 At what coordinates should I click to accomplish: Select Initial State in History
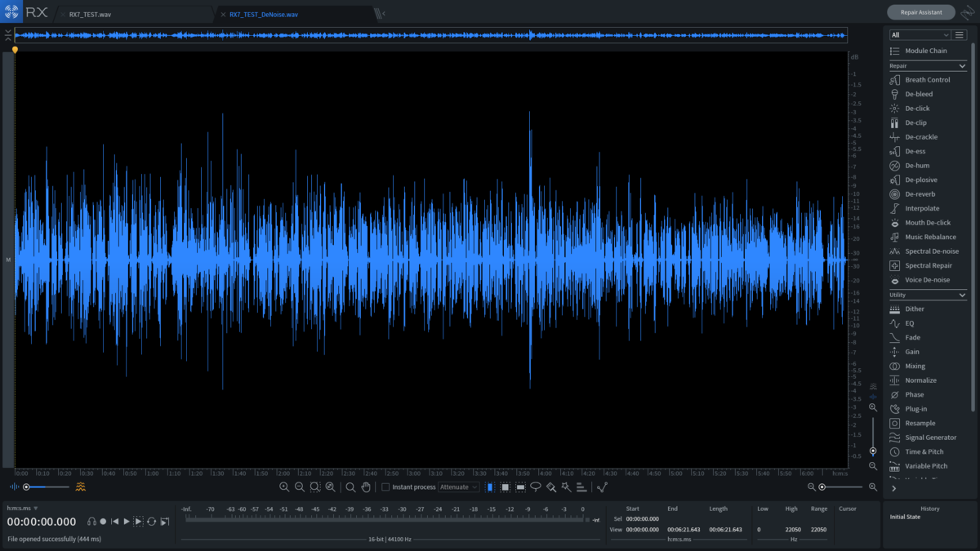906,517
